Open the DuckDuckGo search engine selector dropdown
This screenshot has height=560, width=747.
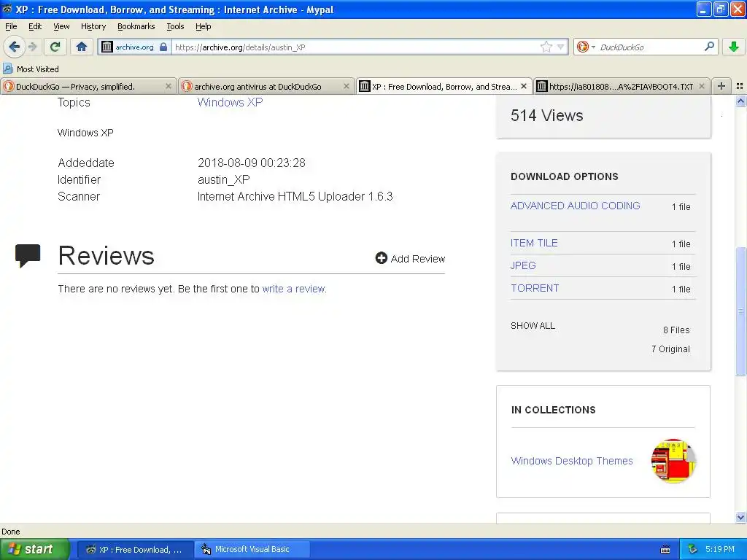pyautogui.click(x=586, y=47)
